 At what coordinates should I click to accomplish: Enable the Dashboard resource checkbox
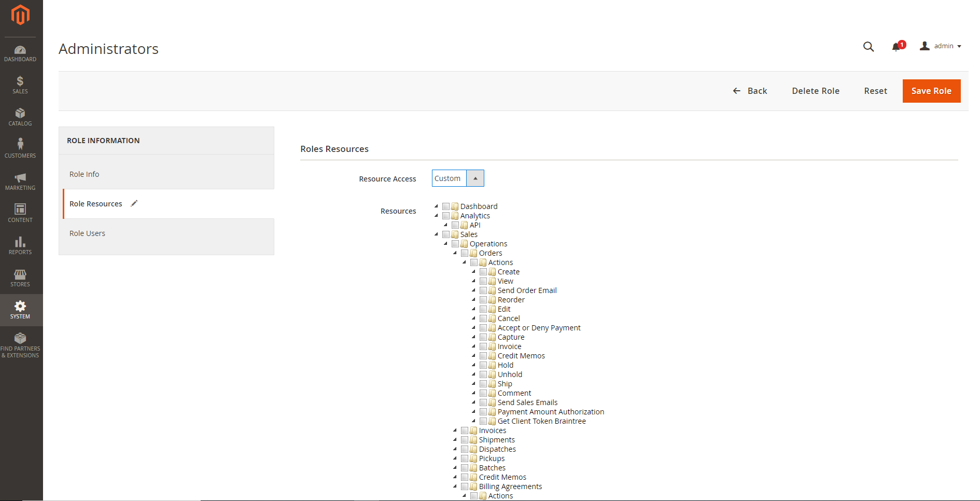446,206
